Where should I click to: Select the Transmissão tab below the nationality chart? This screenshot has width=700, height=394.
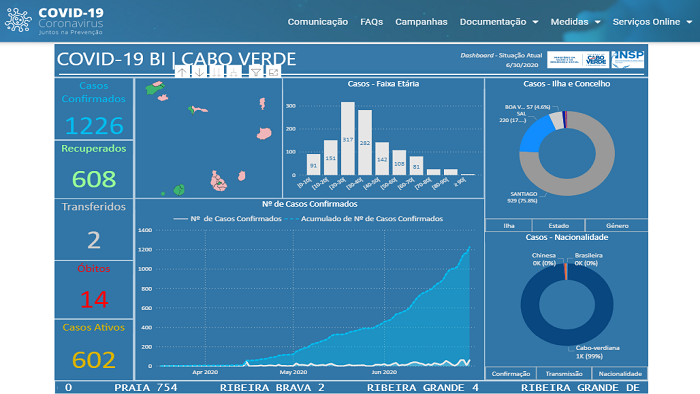(x=564, y=373)
